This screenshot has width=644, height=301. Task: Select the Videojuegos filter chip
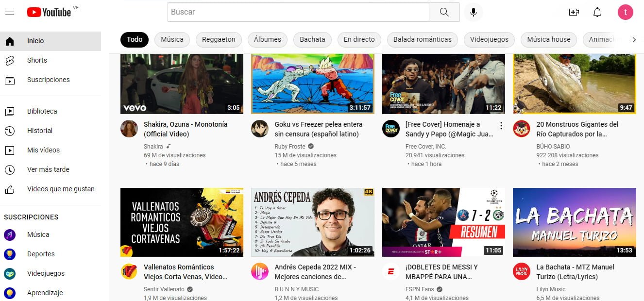click(489, 40)
